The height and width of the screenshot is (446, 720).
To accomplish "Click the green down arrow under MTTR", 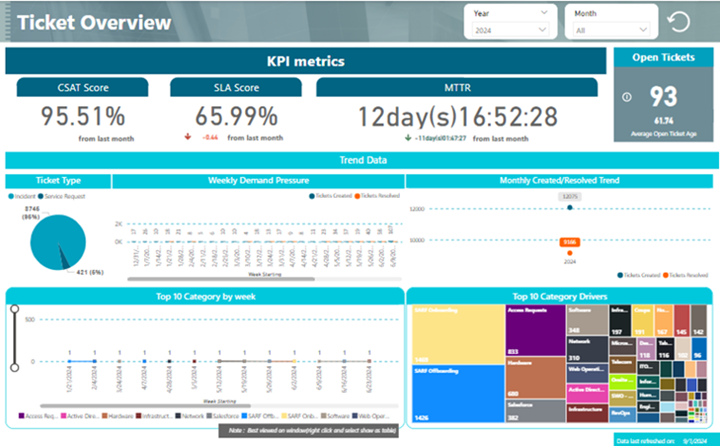I will 408,137.
